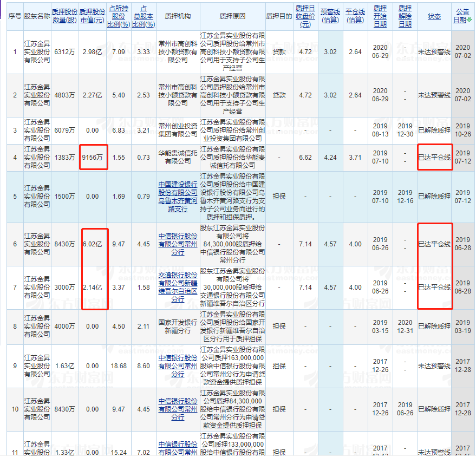Image resolution: width=476 pixels, height=457 pixels.
Task: Sort by 质押开始日期 column header
Action: (380, 16)
